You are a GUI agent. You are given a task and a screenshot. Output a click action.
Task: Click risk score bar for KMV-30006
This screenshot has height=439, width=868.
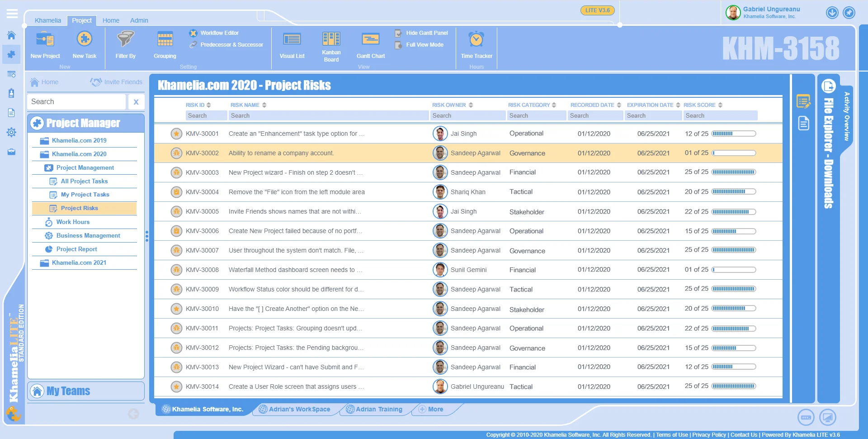pos(733,231)
